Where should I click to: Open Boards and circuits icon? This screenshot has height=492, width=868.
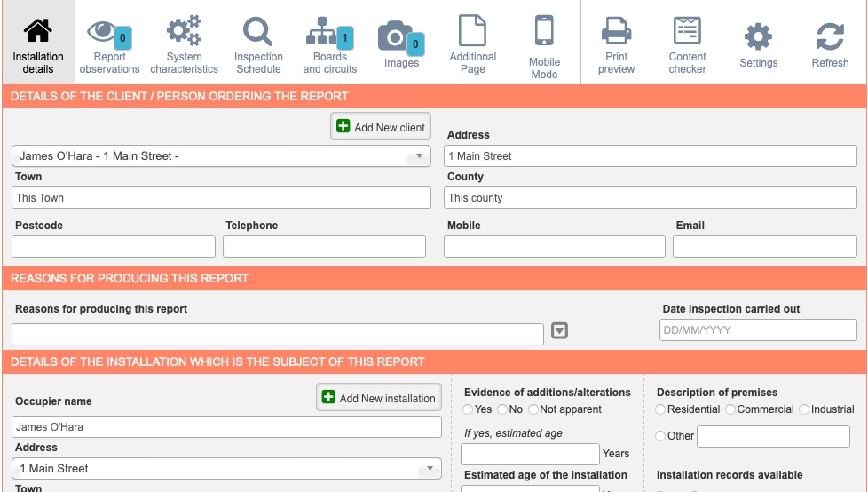point(323,31)
